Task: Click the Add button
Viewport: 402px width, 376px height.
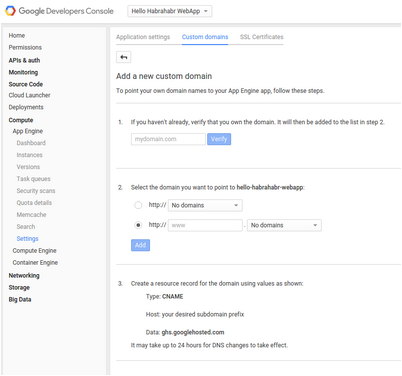Action: tap(140, 245)
